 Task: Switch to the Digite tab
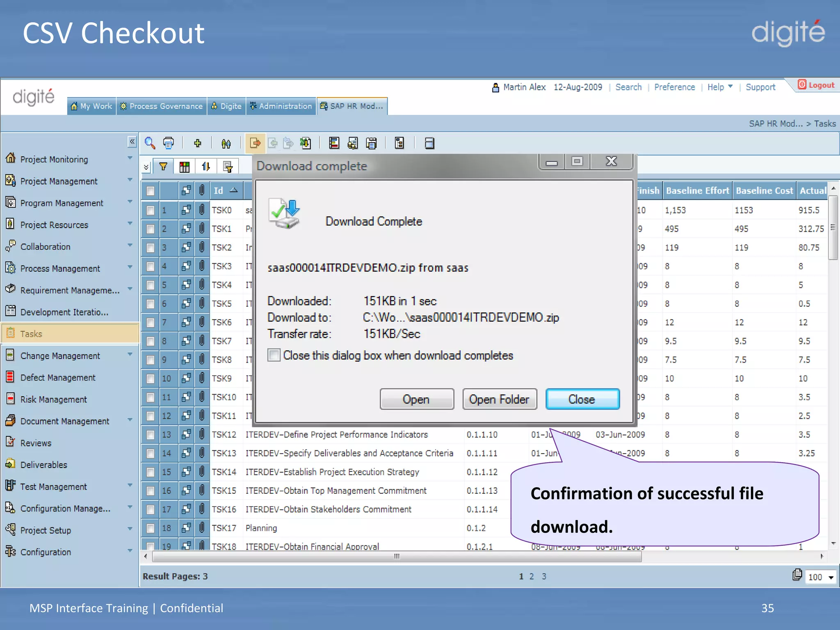(x=226, y=106)
